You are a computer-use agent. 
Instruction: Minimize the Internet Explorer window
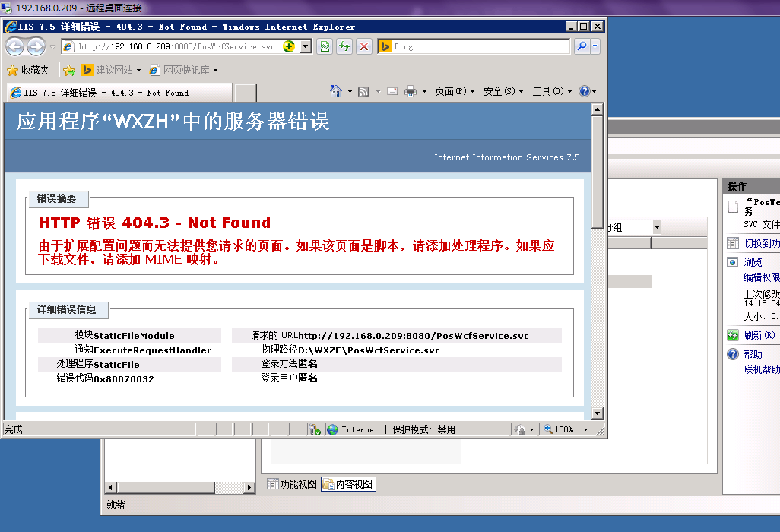coord(571,27)
